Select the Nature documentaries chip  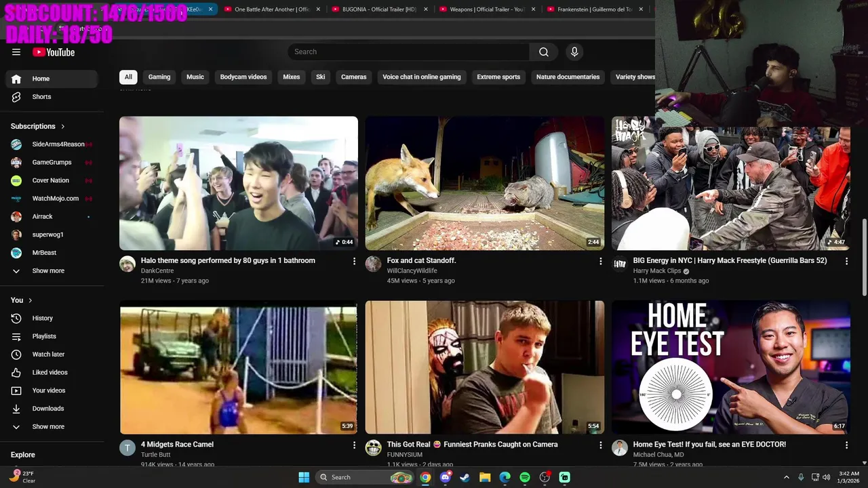tap(568, 77)
